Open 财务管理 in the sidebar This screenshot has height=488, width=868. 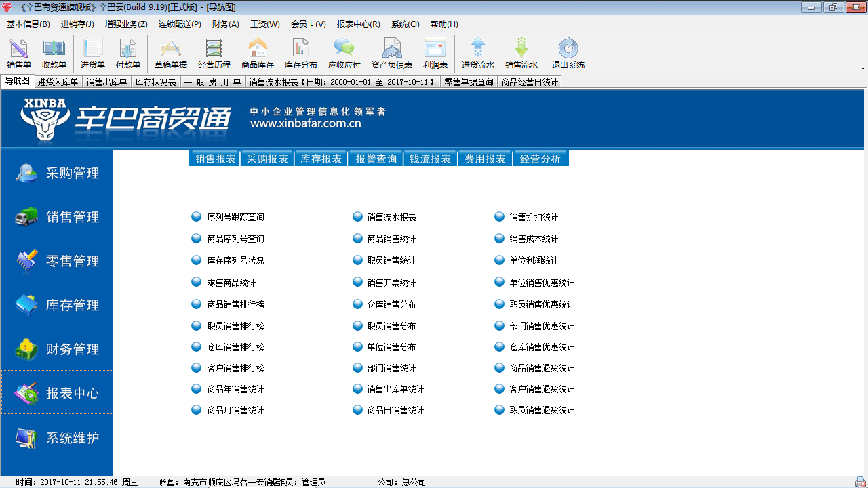click(57, 350)
